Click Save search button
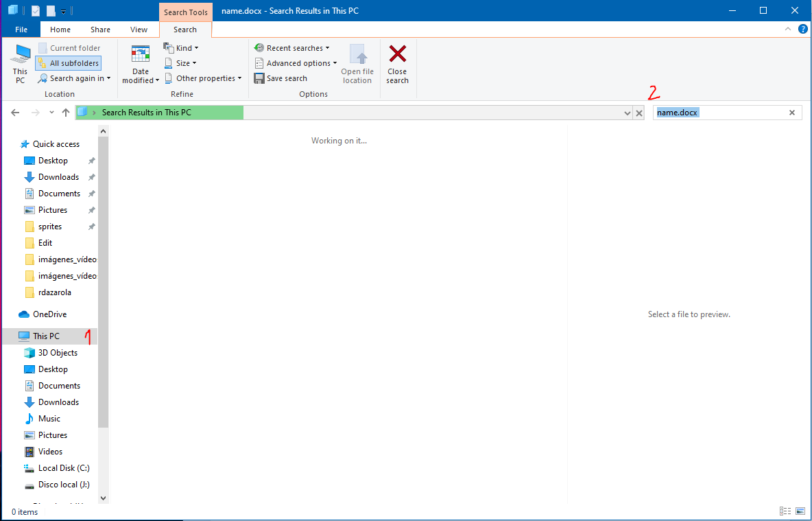Screen dimensions: 812x521 coord(280,78)
